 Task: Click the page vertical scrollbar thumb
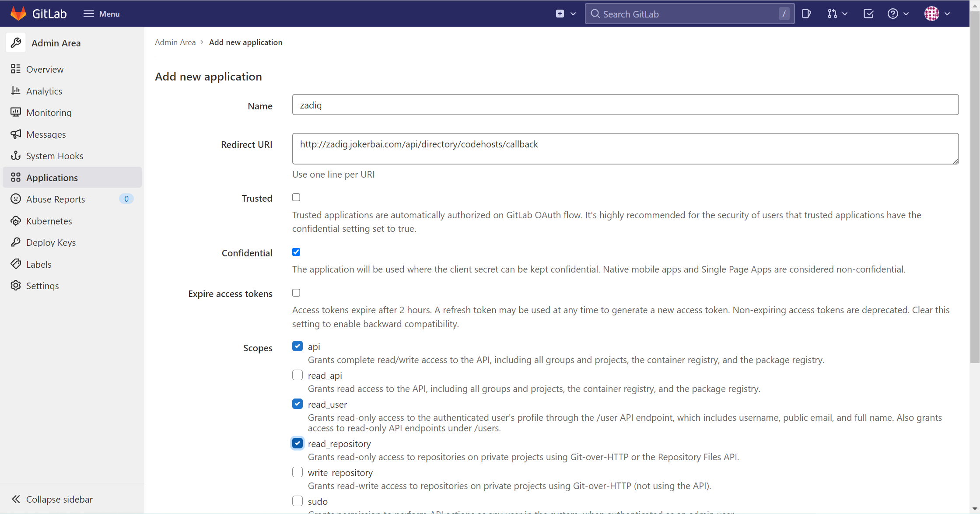[975, 187]
